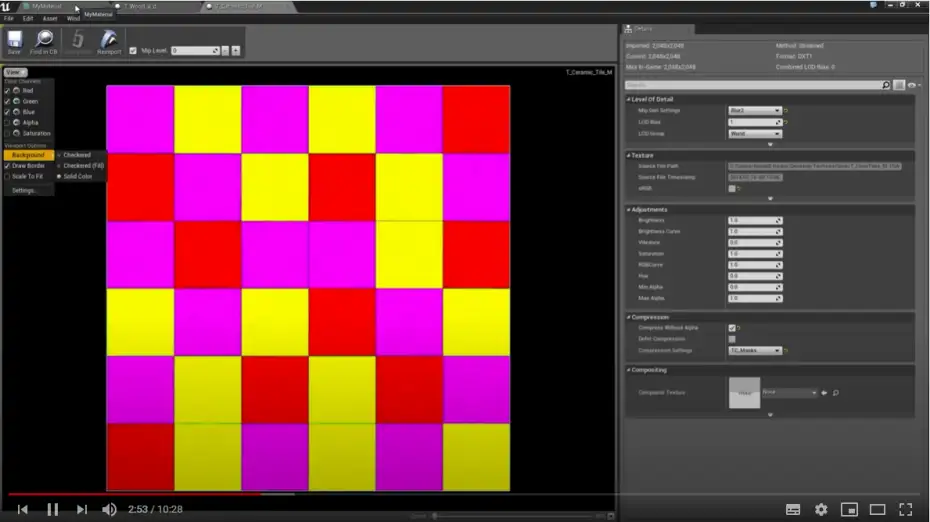Click the Reimport toolbar icon
The image size is (930, 522).
109,40
